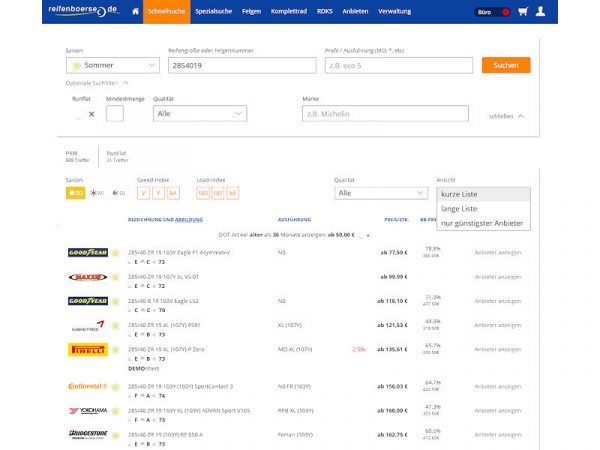The width and height of the screenshot is (600, 450).
Task: Click the Goodyear logo for Eagle LS2
Action: click(x=88, y=301)
